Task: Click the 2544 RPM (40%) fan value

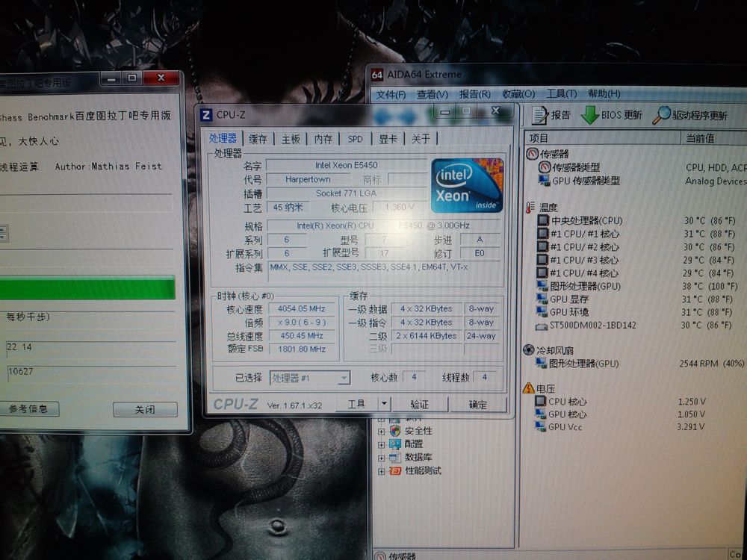Action: click(712, 364)
